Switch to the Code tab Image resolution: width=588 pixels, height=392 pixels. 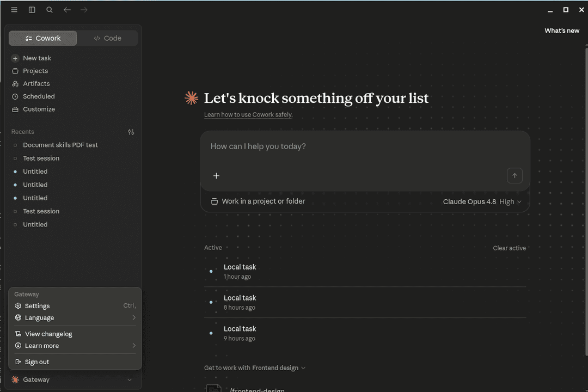(x=107, y=38)
